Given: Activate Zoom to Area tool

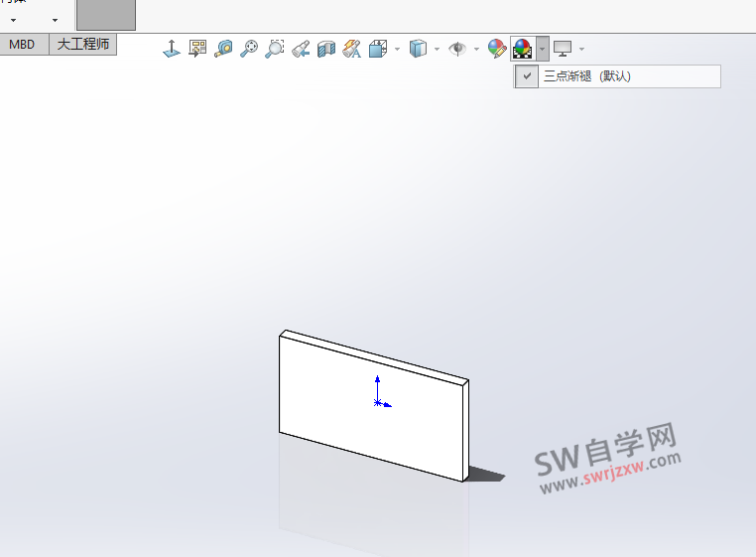Looking at the screenshot, I should 275,49.
